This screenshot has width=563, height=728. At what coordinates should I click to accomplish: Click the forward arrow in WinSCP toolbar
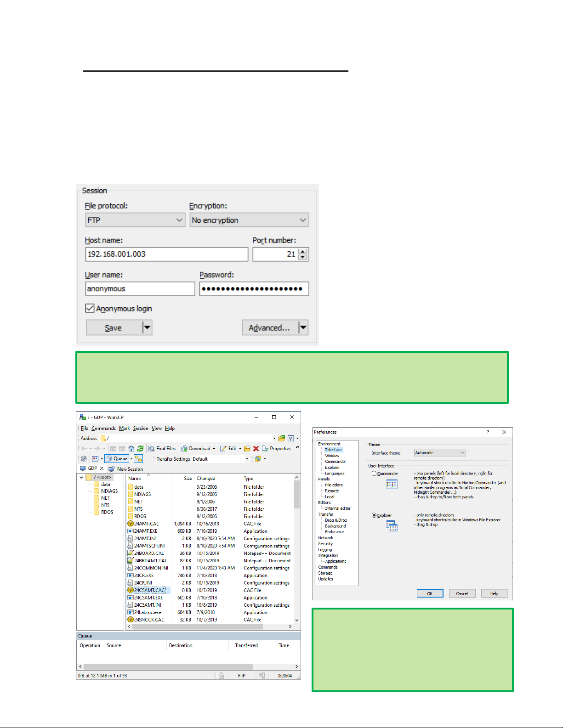pos(97,449)
